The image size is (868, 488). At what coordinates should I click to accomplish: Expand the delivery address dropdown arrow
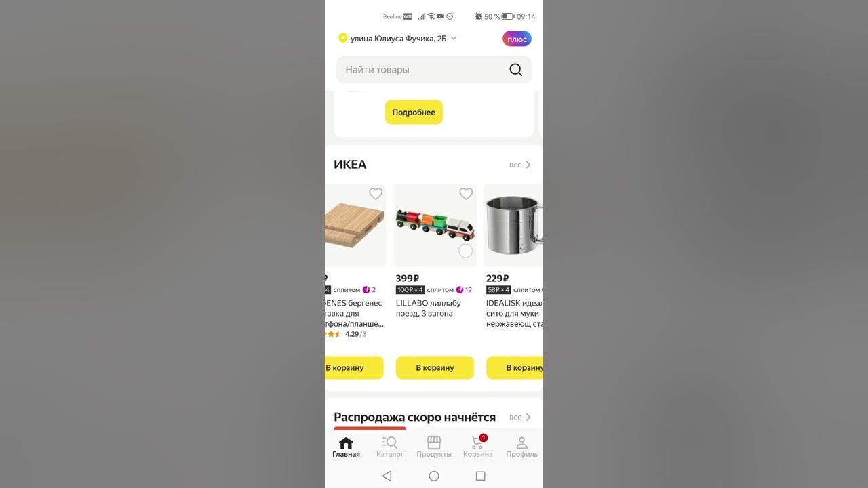point(454,38)
